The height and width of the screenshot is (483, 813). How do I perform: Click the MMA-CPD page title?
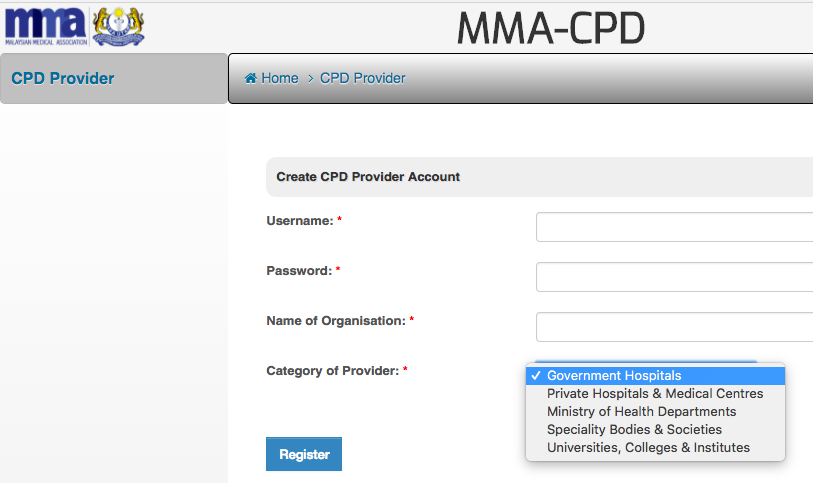tap(551, 28)
